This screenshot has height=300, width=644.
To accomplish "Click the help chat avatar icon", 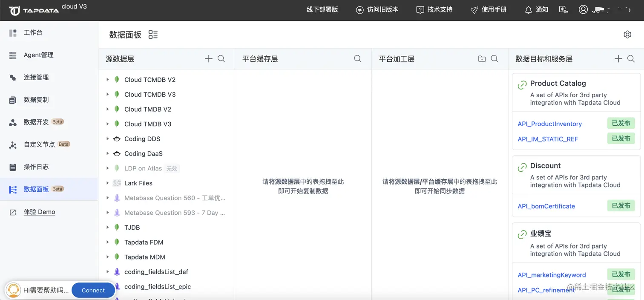I will [x=14, y=290].
